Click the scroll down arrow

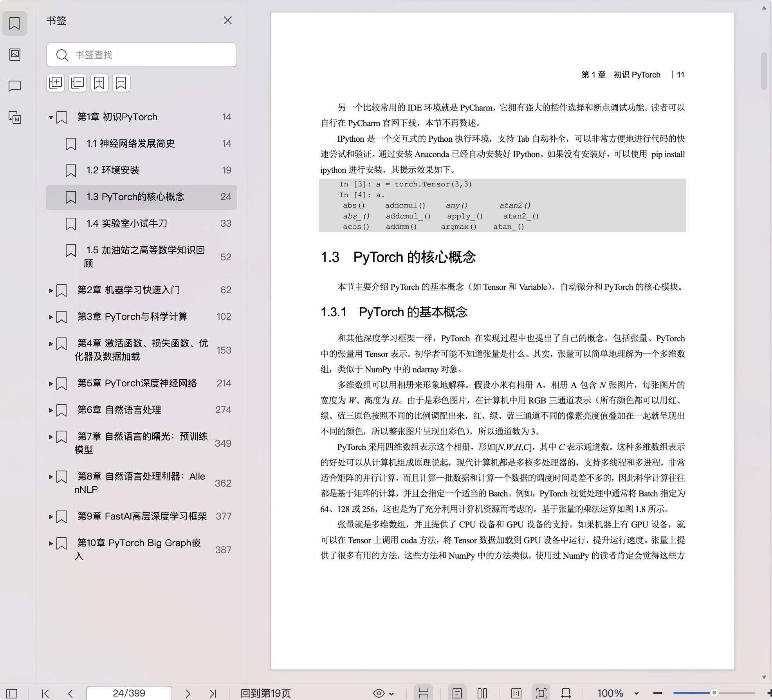click(764, 677)
